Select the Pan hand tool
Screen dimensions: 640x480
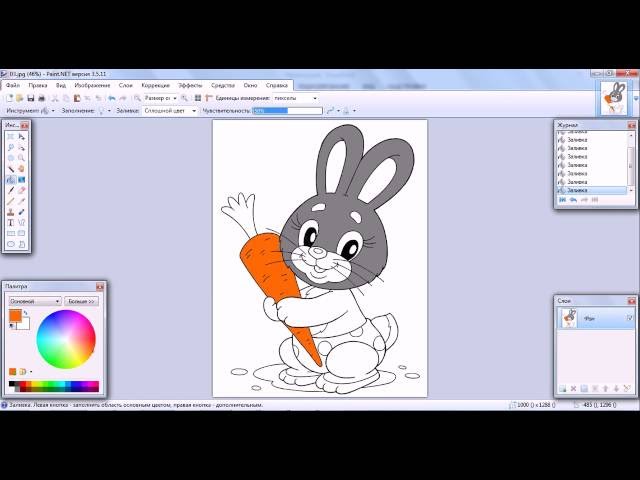[x=21, y=169]
